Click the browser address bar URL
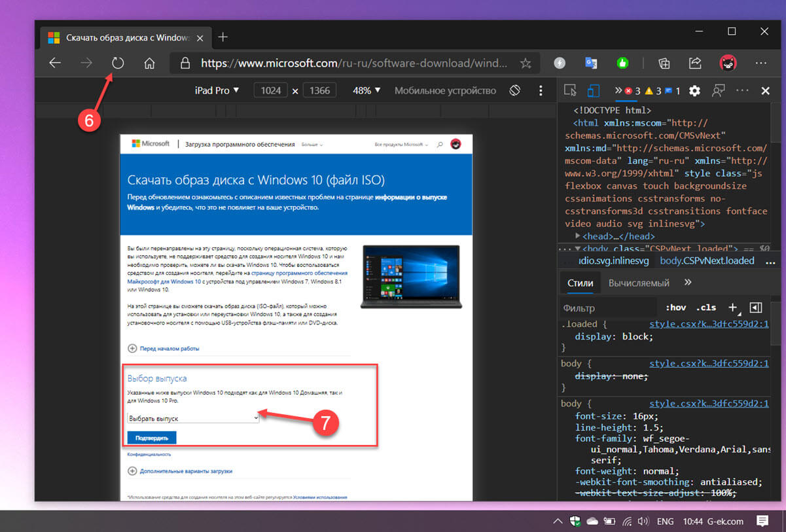 pos(353,63)
